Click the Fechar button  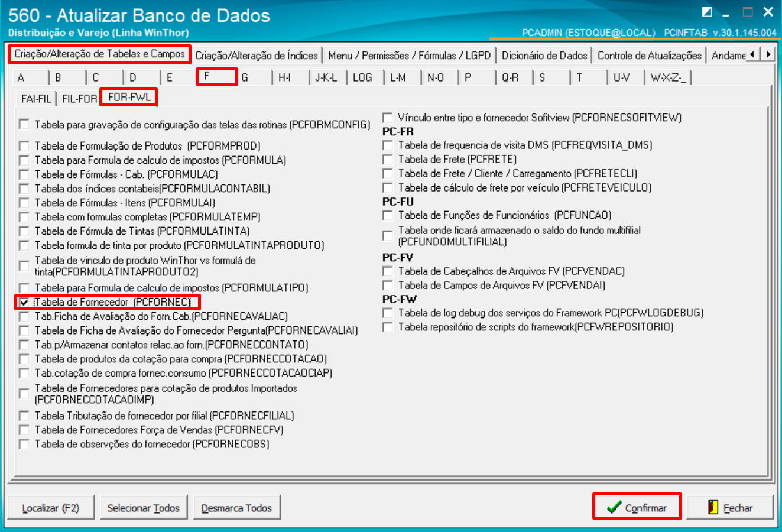[x=731, y=507]
